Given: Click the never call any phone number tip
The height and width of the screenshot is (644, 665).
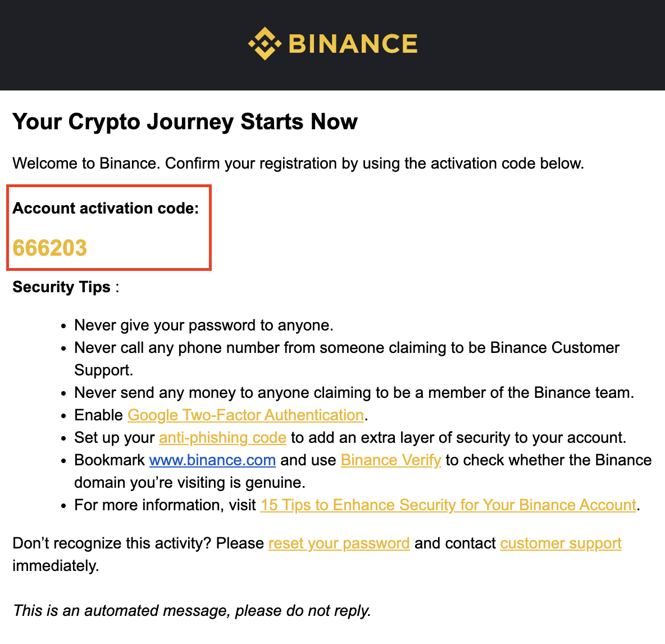Looking at the screenshot, I should coord(347,359).
